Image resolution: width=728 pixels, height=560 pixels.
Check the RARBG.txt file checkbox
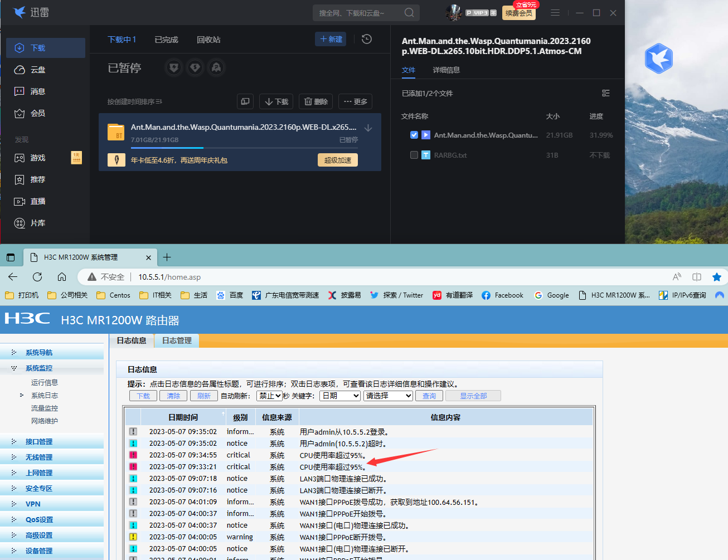coord(414,155)
